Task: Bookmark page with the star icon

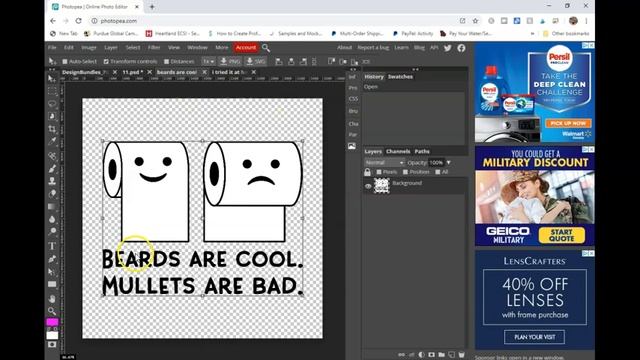Action: tap(476, 21)
